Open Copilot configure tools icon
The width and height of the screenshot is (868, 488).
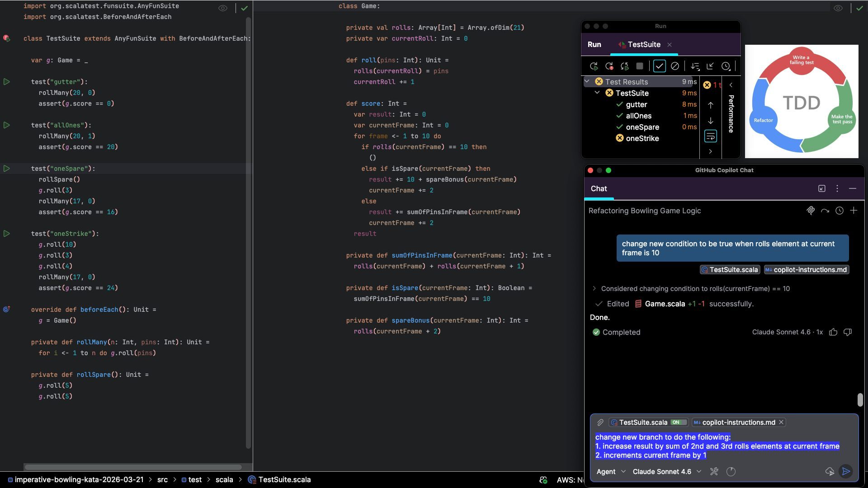714,471
